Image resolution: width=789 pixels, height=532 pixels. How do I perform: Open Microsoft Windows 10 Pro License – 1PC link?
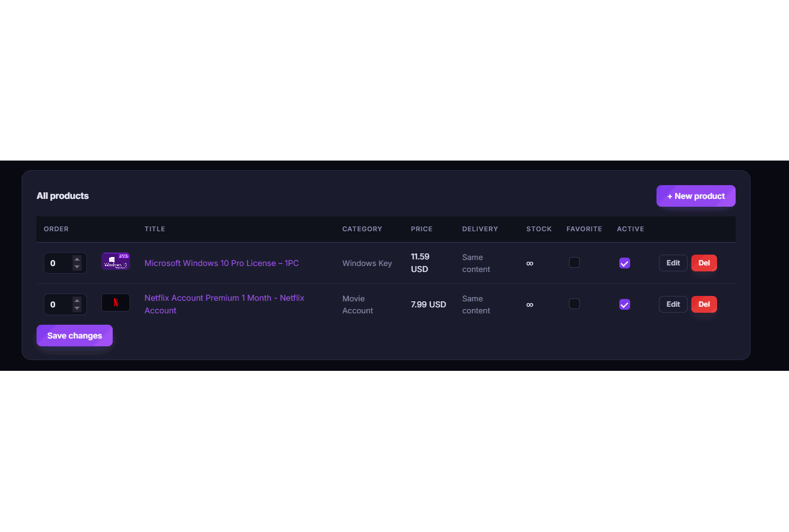point(222,263)
